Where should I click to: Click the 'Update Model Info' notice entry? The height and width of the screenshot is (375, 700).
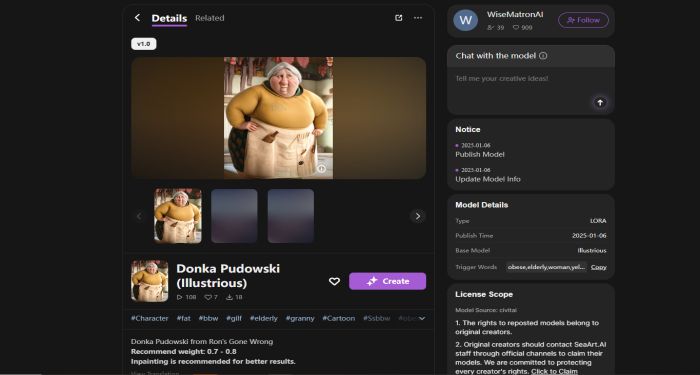tap(488, 179)
